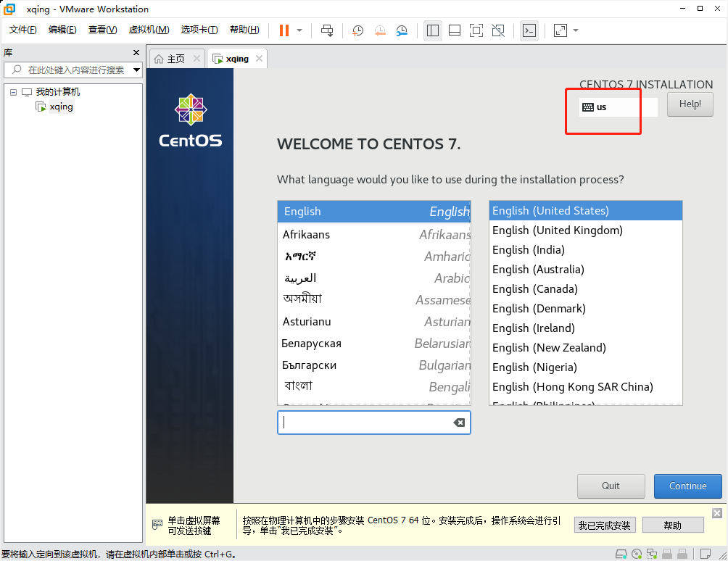The width and height of the screenshot is (728, 561).
Task: Open the 虚拟机(M) menu
Action: point(149,30)
